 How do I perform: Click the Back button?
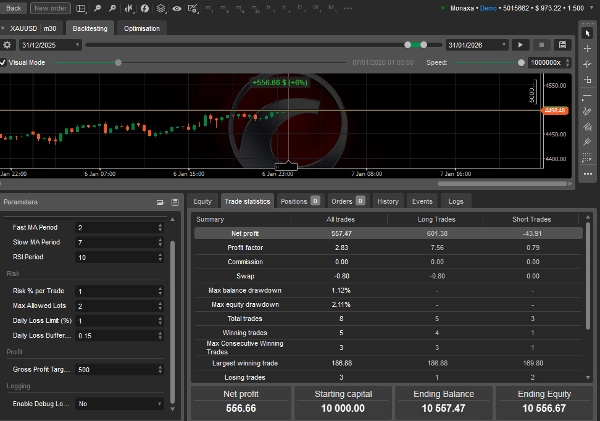tap(14, 7)
